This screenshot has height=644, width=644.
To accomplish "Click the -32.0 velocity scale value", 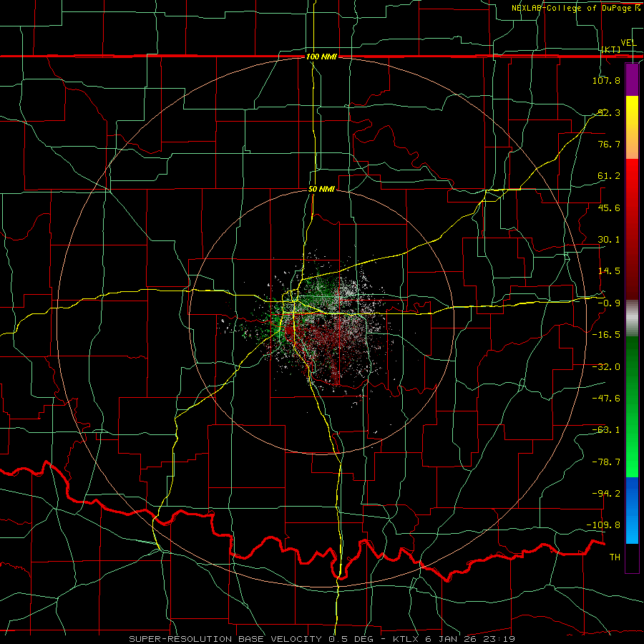I will pos(606,367).
